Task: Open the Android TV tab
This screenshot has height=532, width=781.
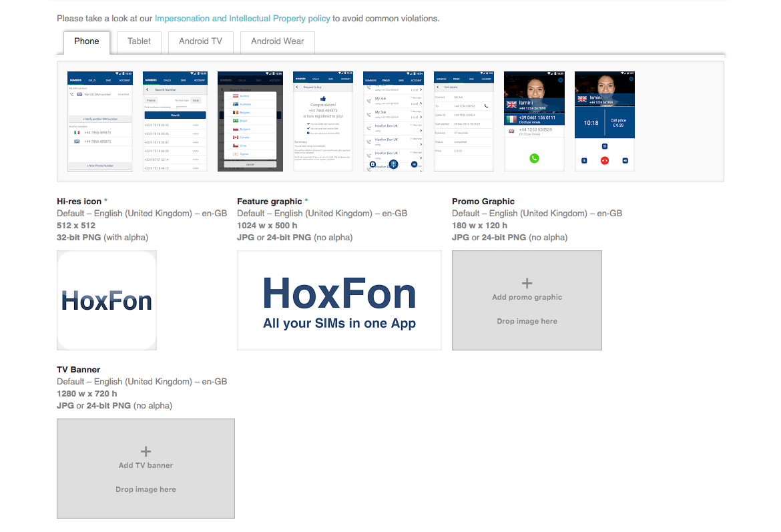Action: (x=201, y=42)
